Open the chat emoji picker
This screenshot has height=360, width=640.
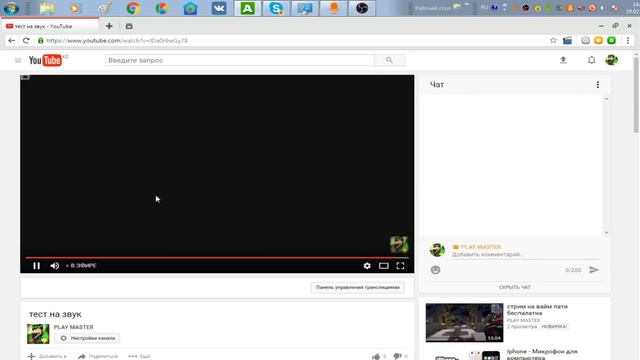[436, 270]
